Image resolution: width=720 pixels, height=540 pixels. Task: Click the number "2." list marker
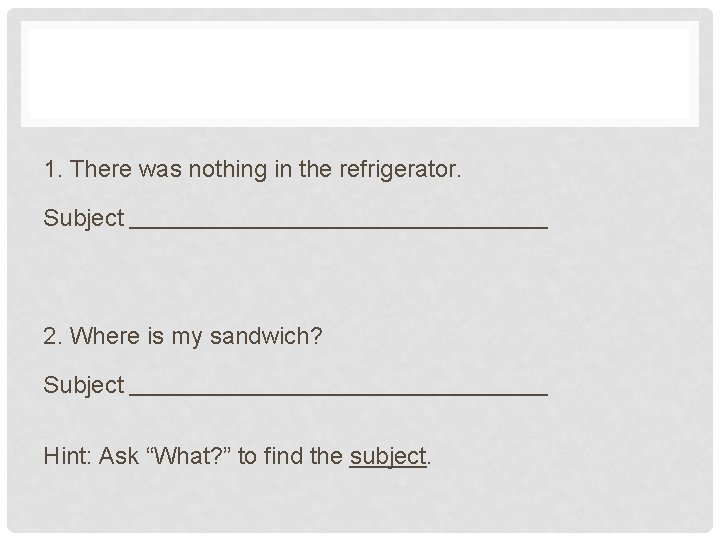[x=53, y=336]
